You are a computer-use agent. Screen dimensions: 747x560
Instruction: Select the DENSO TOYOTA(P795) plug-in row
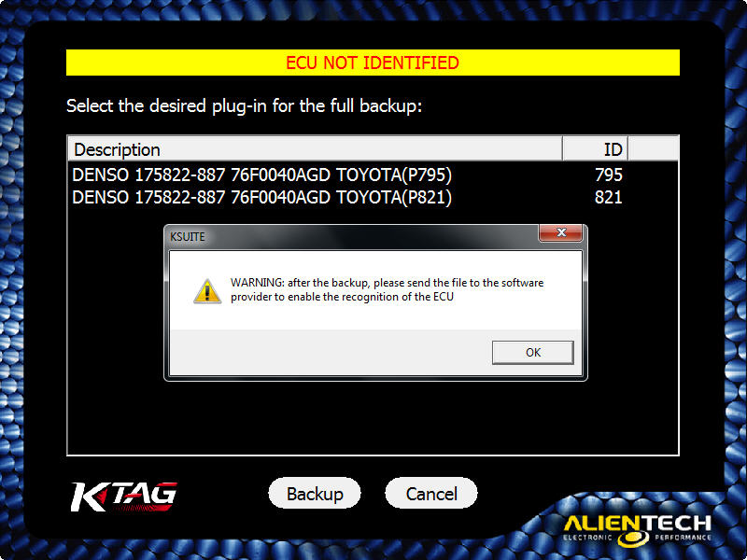pyautogui.click(x=373, y=175)
